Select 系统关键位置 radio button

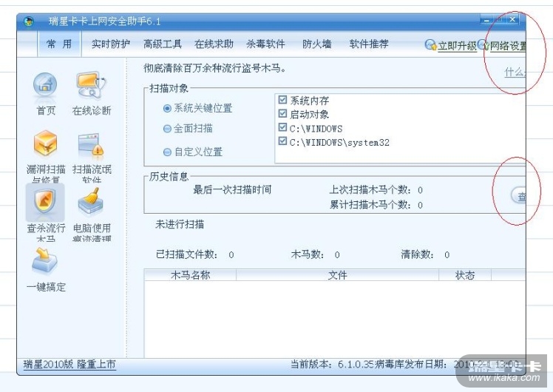click(x=167, y=108)
